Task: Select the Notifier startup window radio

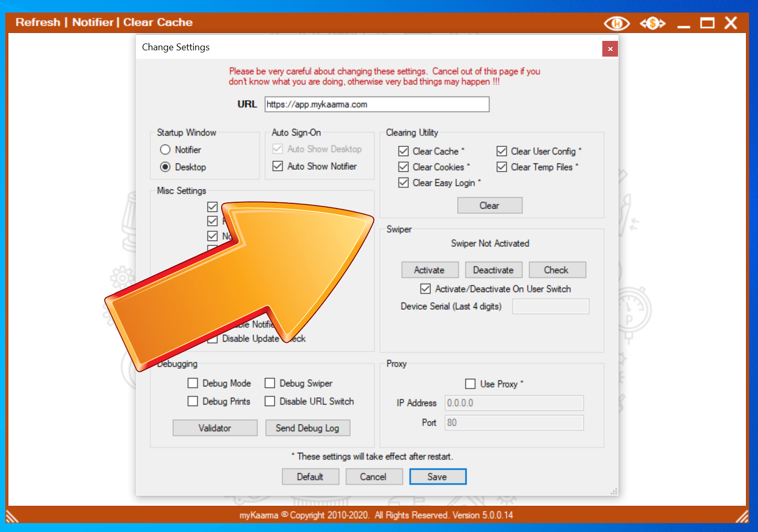Action: [165, 150]
